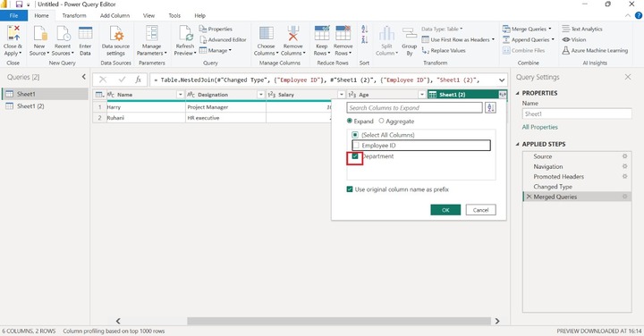
Task: Select the Changed Type applied step
Action: click(x=577, y=187)
